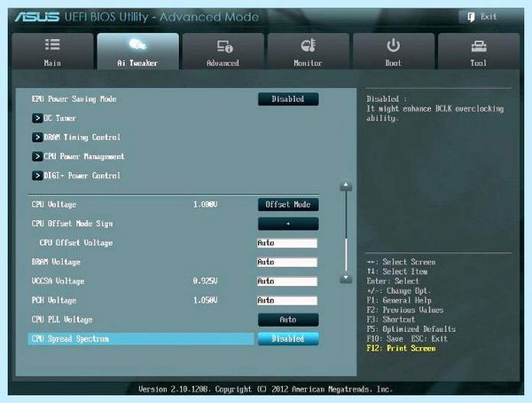
Task: Click the Advanced tab info icon
Action: (x=224, y=46)
